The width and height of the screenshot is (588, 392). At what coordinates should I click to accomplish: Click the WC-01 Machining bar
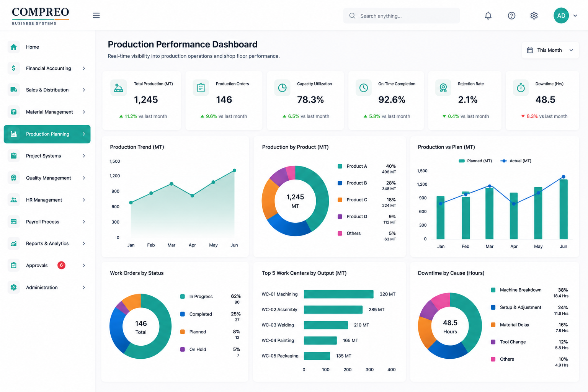coord(338,294)
